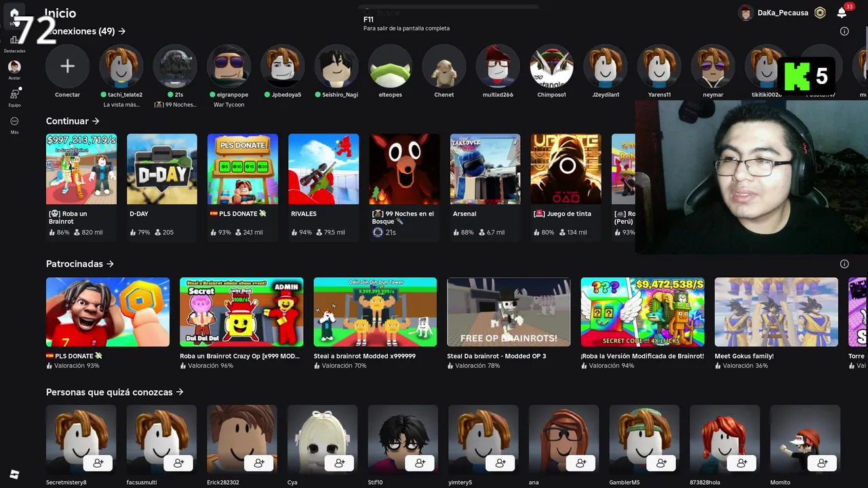This screenshot has height=488, width=868.
Task: Open Steal Da brainrot Modded OP 3 tile
Action: pos(509,312)
